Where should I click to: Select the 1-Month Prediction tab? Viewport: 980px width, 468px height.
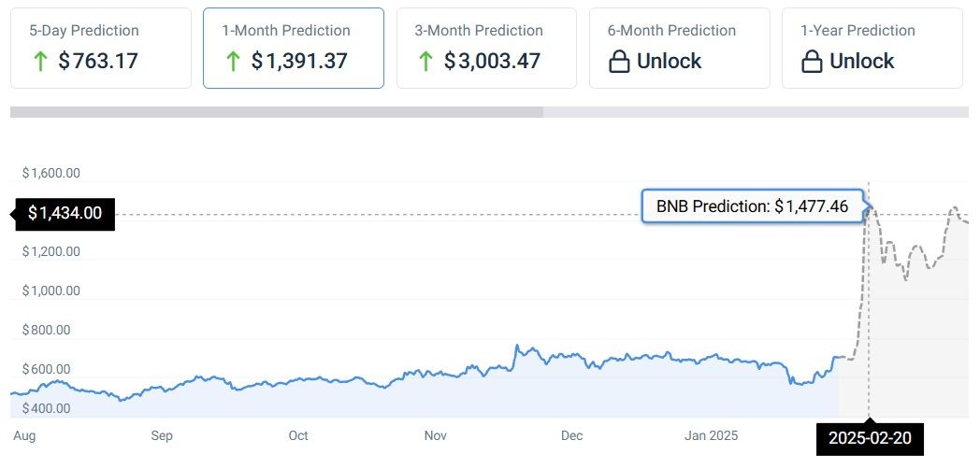coord(293,48)
